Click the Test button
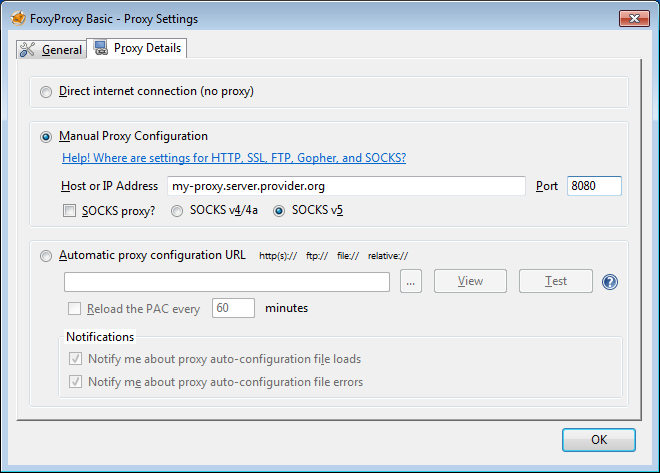This screenshot has height=473, width=660. (x=555, y=282)
